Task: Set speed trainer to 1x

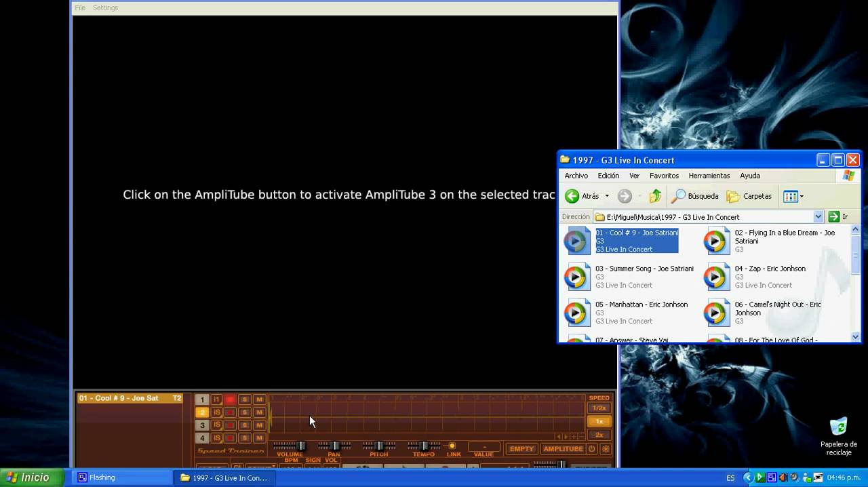Action: [x=599, y=422]
